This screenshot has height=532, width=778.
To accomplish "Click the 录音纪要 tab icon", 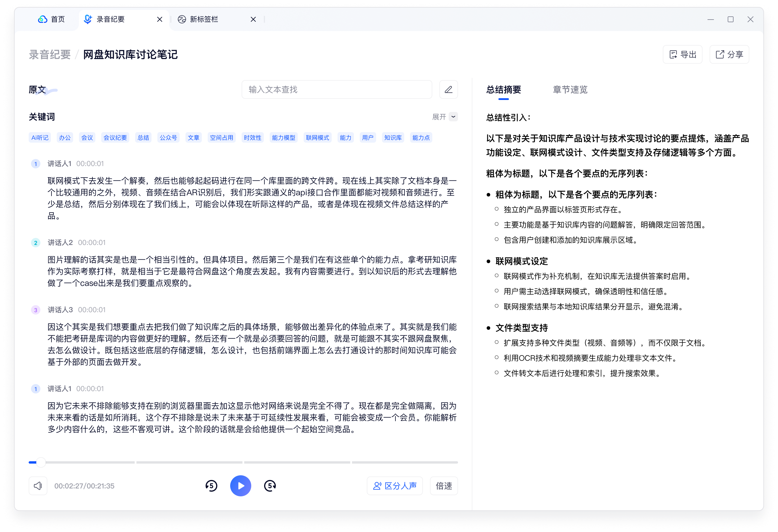I will point(88,19).
